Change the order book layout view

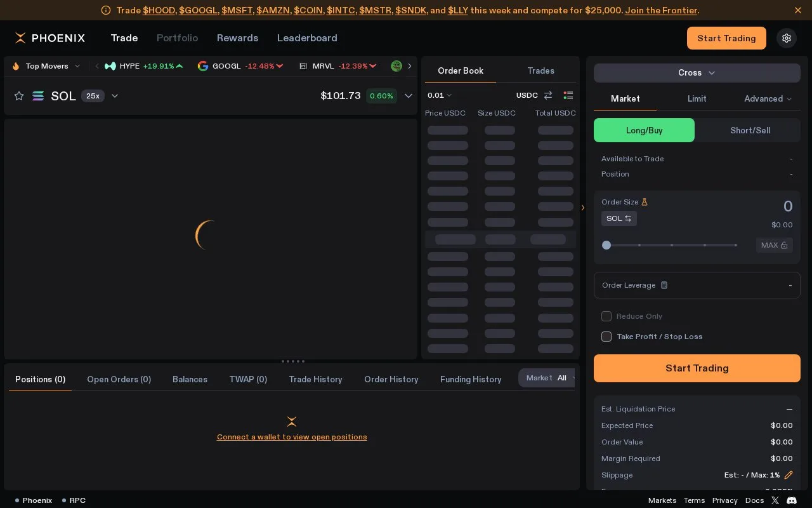click(x=568, y=95)
